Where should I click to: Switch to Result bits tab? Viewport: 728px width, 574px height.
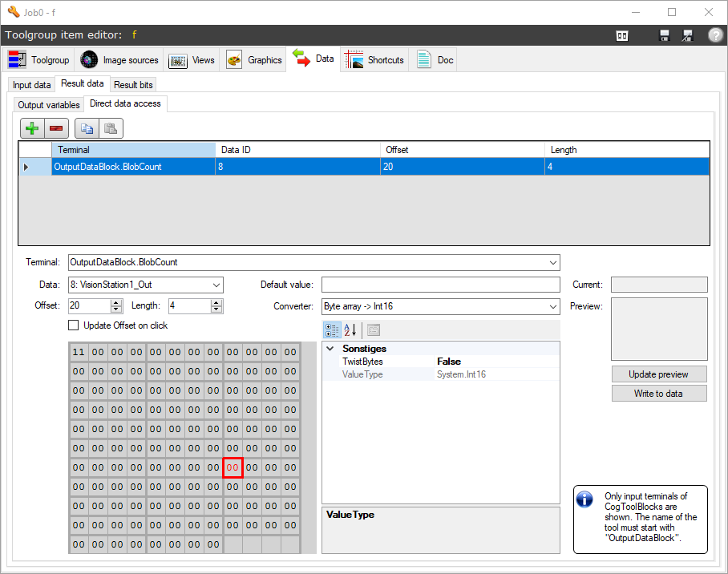coord(133,85)
